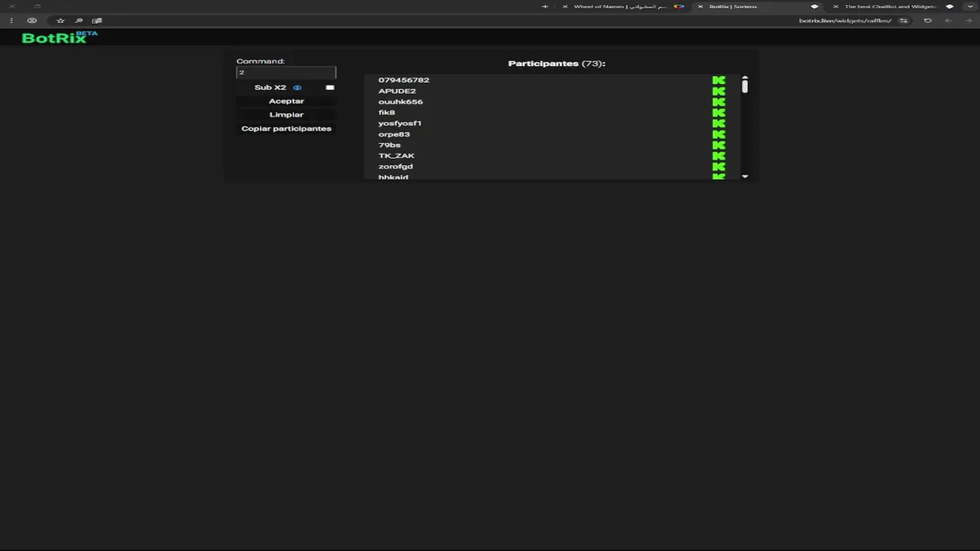Screen dimensions: 980x551
Task: Toggle the Sub X2 checkbox
Action: (x=330, y=87)
